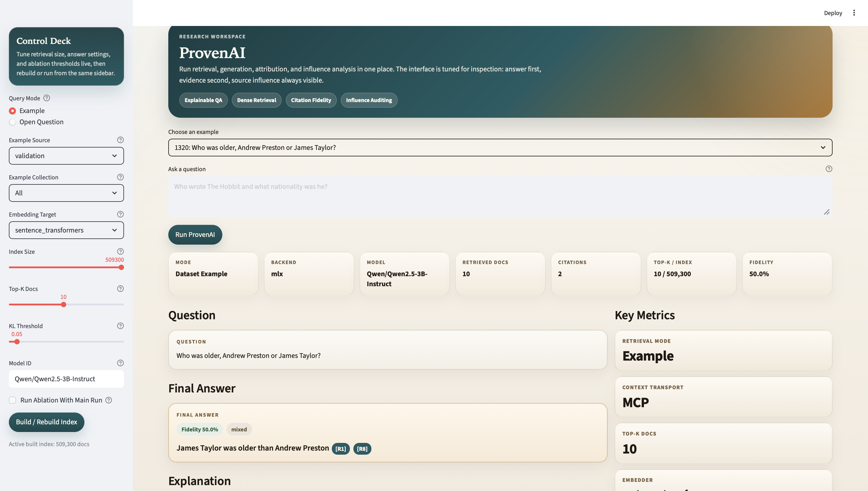Click the Query Mode help icon
Image resolution: width=868 pixels, height=491 pixels.
tap(47, 98)
